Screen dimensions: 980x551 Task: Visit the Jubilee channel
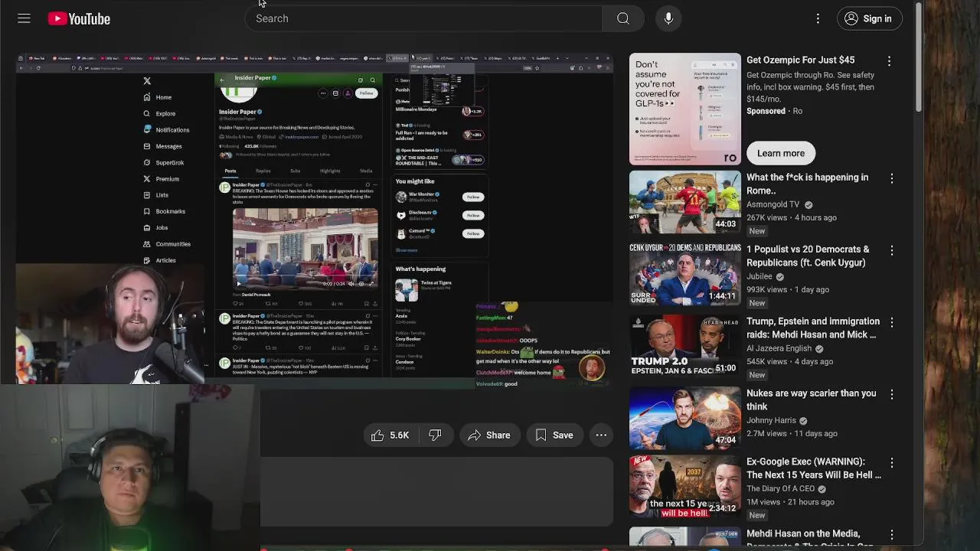[760, 276]
